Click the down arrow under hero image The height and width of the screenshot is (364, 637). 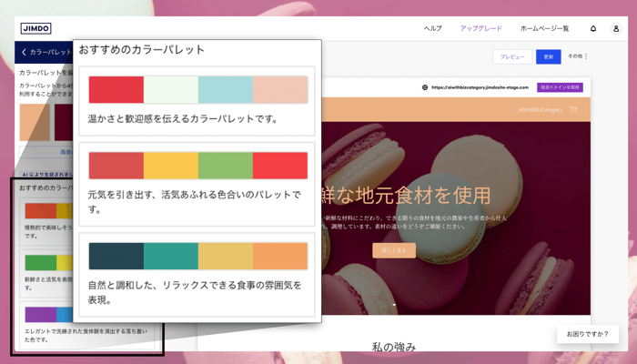pyautogui.click(x=394, y=305)
